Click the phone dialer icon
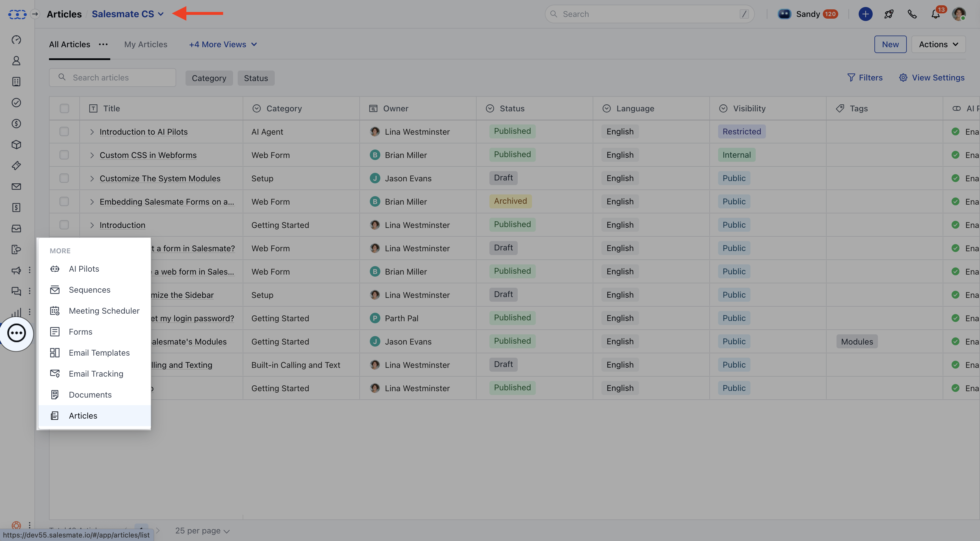This screenshot has height=541, width=980. coord(912,14)
